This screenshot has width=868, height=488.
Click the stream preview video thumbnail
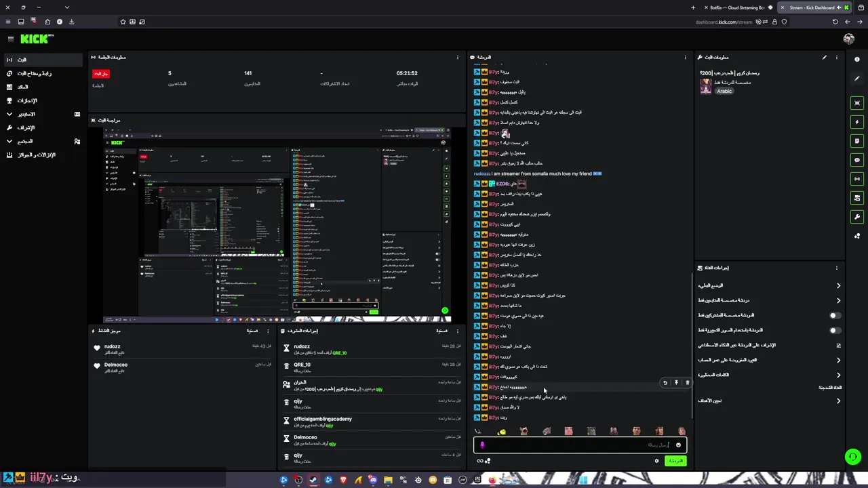(x=277, y=224)
